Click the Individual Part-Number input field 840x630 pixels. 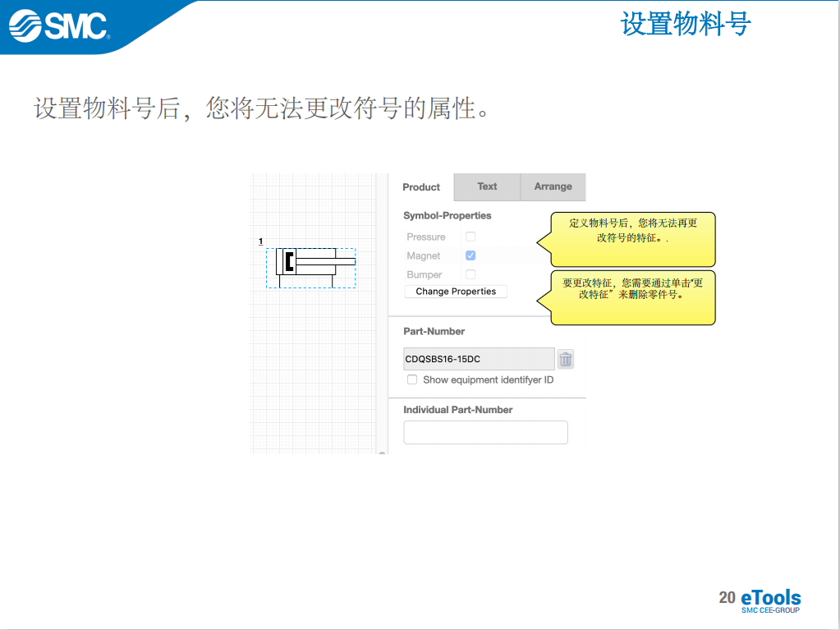point(485,432)
